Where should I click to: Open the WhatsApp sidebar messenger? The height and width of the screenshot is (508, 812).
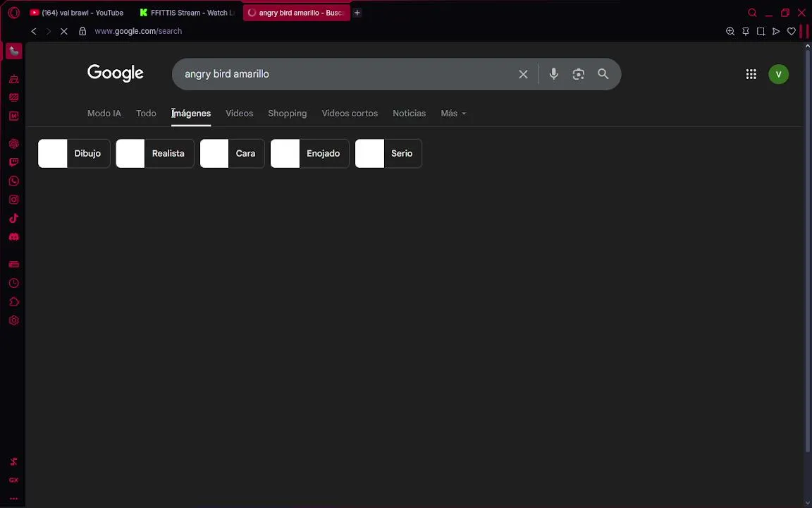[14, 181]
